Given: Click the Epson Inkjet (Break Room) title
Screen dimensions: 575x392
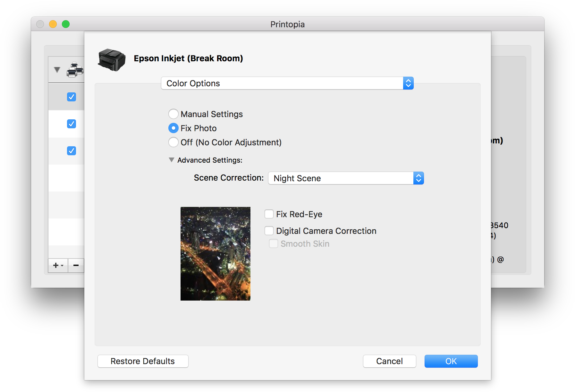Looking at the screenshot, I should point(188,58).
